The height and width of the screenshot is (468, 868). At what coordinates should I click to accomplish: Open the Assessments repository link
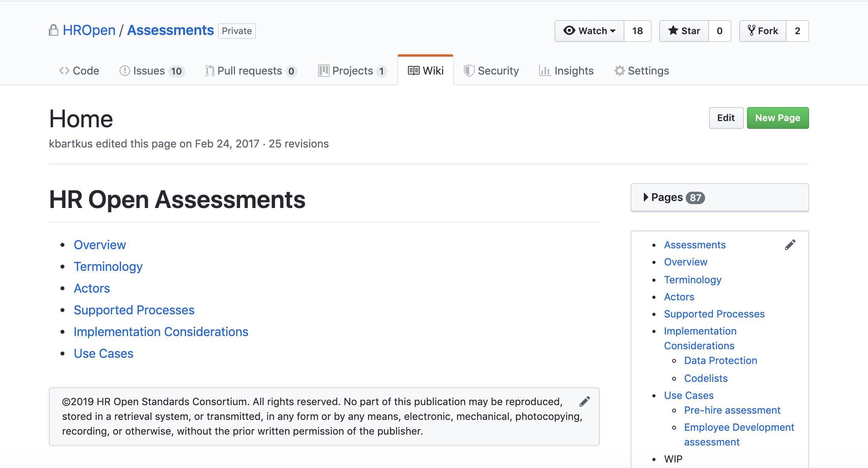click(171, 30)
